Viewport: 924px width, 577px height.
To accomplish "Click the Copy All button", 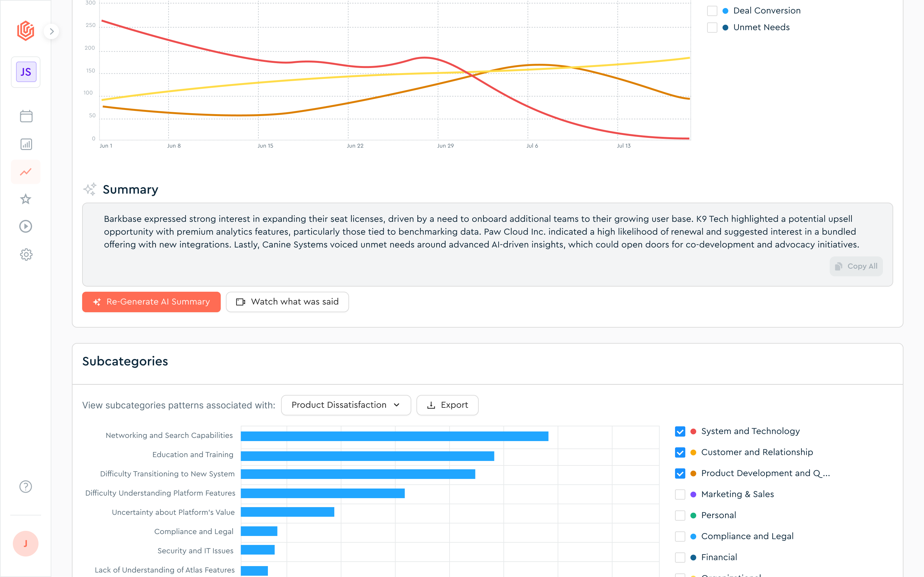I will pyautogui.click(x=856, y=266).
